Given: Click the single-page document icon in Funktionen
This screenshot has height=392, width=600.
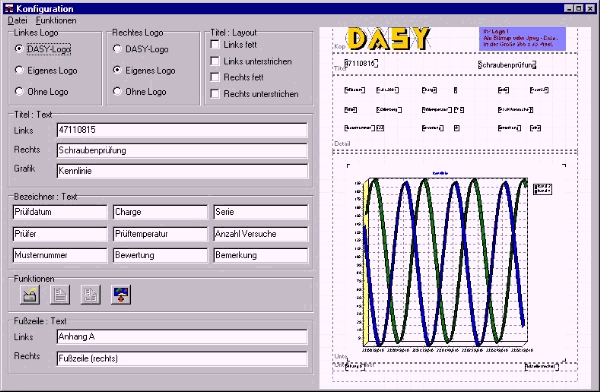Looking at the screenshot, I should click(60, 295).
